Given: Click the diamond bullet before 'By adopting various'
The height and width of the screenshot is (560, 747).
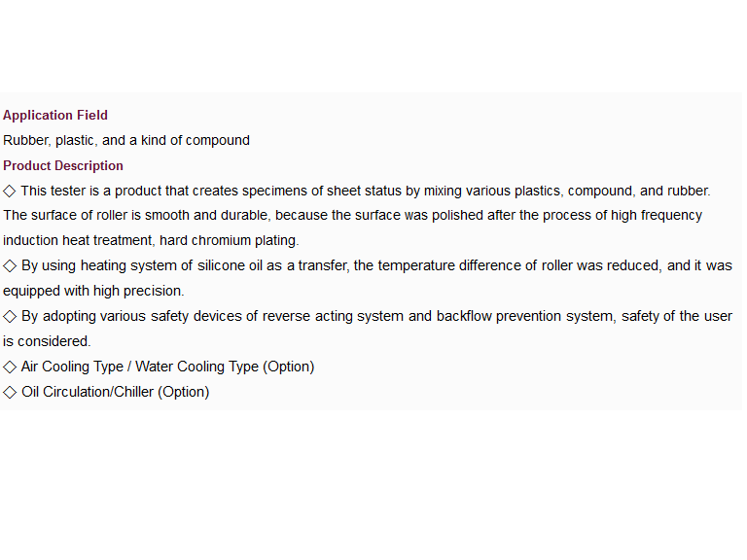Looking at the screenshot, I should click(x=10, y=317).
